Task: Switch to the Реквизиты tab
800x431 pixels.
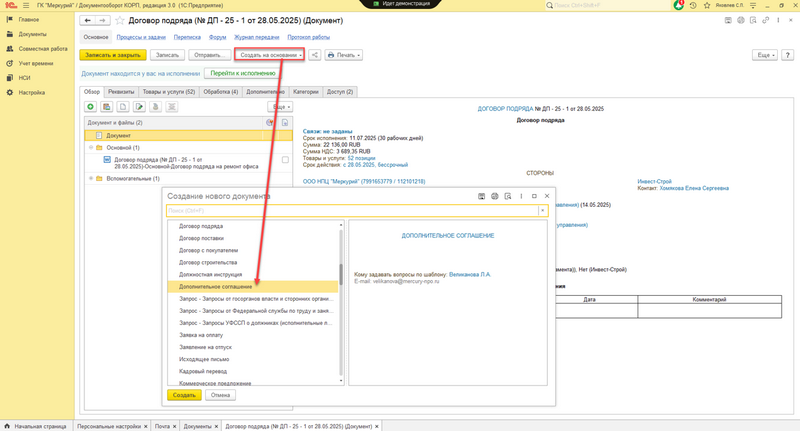Action: [122, 91]
